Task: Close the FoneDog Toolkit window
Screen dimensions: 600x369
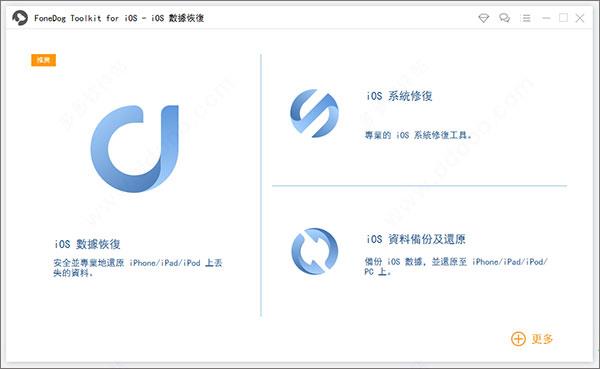Action: click(580, 18)
